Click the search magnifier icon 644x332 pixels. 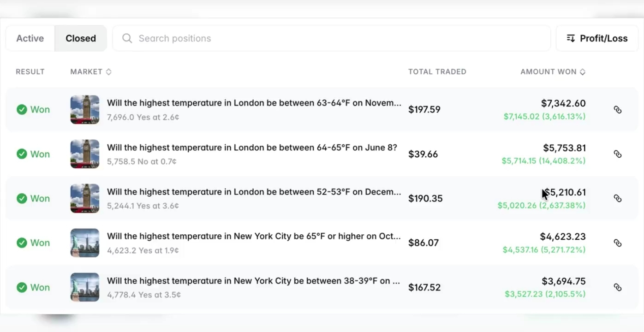(127, 38)
